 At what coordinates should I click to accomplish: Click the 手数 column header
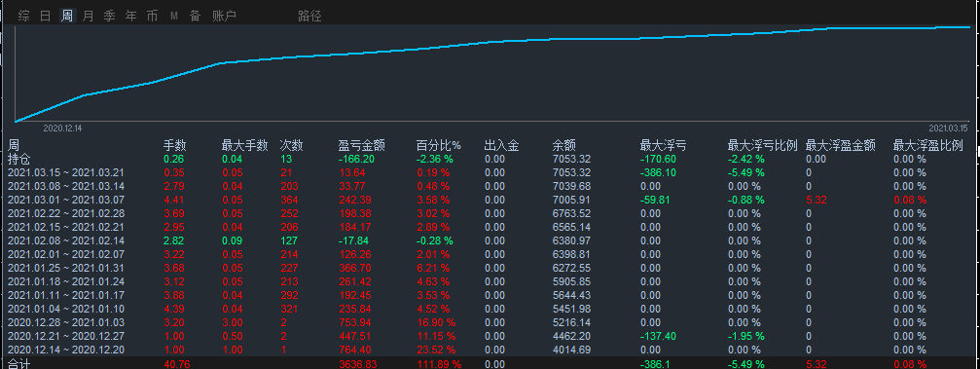pyautogui.click(x=175, y=146)
